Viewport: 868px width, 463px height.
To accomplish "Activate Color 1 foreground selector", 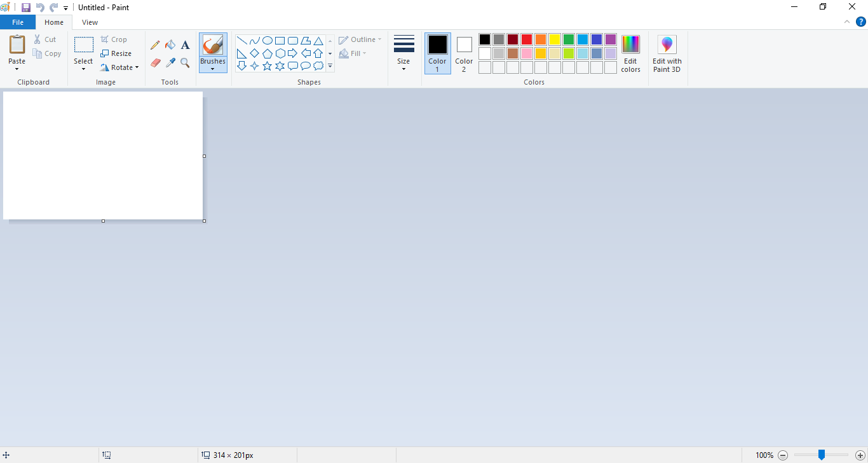I will tap(437, 53).
